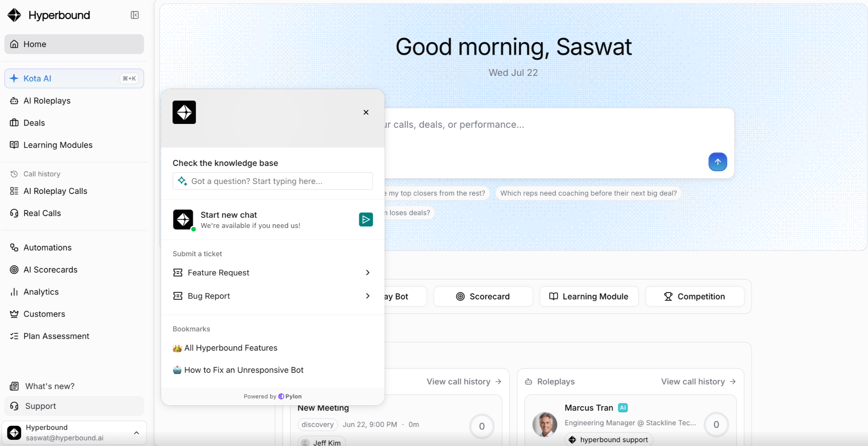Click the green send icon for new chat
This screenshot has height=446, width=868.
coord(366,220)
